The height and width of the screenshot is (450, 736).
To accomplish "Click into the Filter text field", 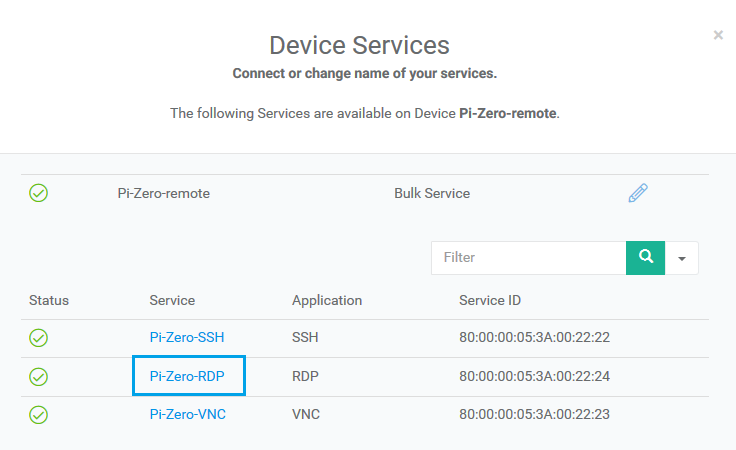I will pyautogui.click(x=529, y=258).
